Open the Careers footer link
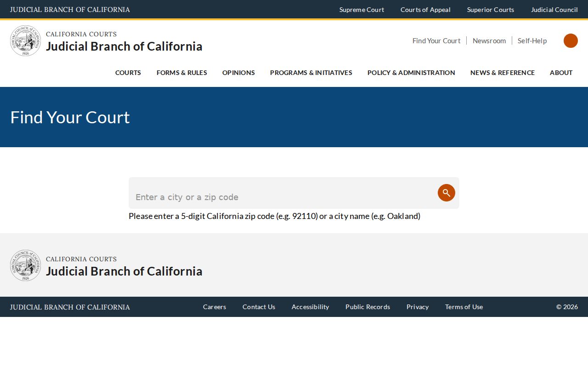Screen dimensions: 588x368 [x=215, y=307]
